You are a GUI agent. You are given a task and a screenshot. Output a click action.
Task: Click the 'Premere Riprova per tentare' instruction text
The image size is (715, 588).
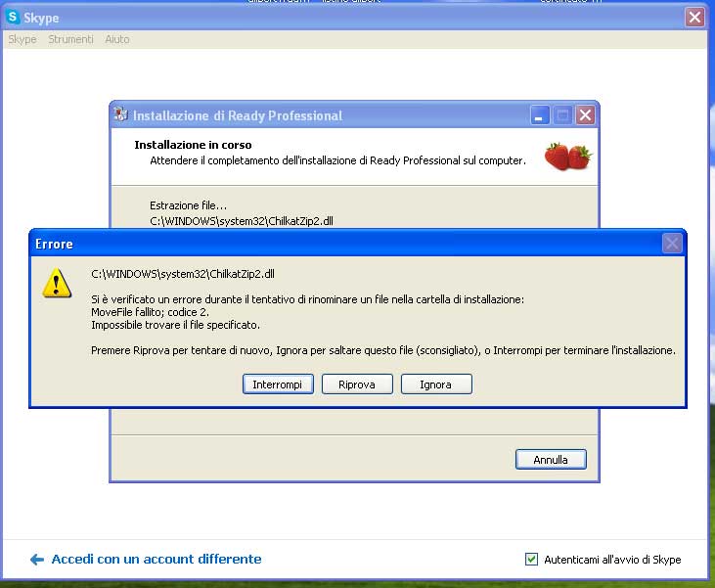coord(383,351)
